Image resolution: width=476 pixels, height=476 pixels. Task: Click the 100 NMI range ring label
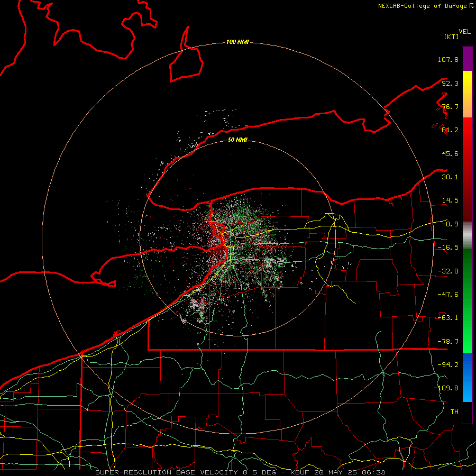point(237,42)
